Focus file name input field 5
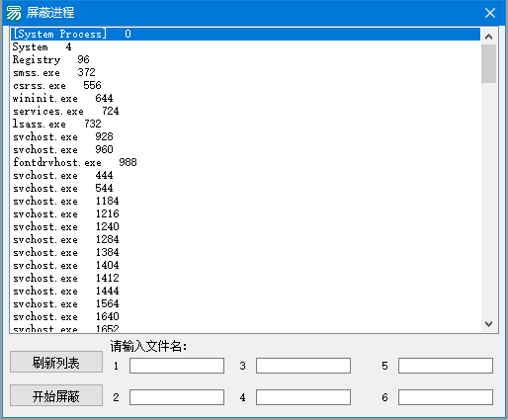 (x=446, y=366)
